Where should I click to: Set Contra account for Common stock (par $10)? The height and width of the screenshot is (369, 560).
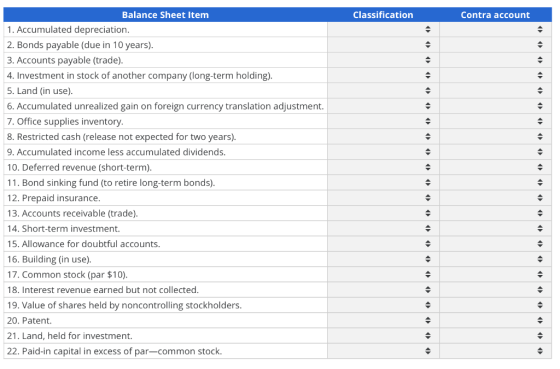495,275
